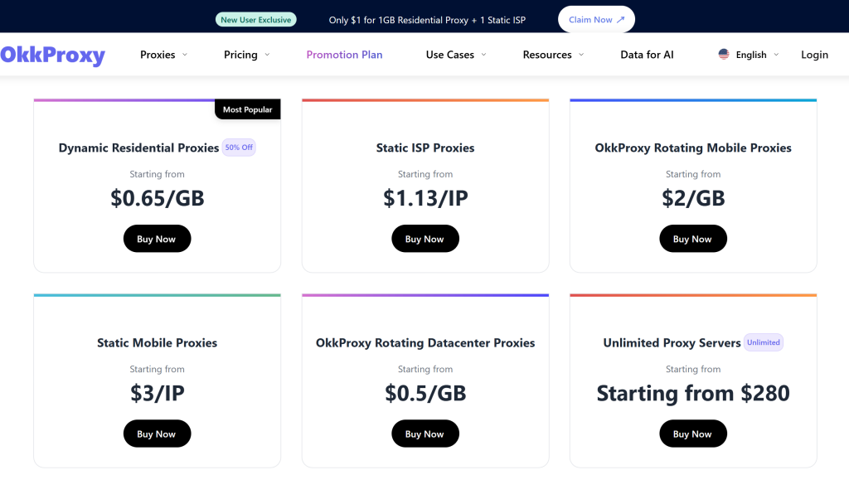
Task: Expand the Proxies dropdown menu
Action: [163, 55]
